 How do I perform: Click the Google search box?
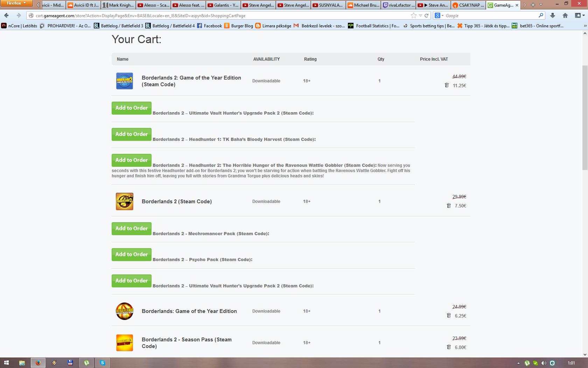(491, 16)
